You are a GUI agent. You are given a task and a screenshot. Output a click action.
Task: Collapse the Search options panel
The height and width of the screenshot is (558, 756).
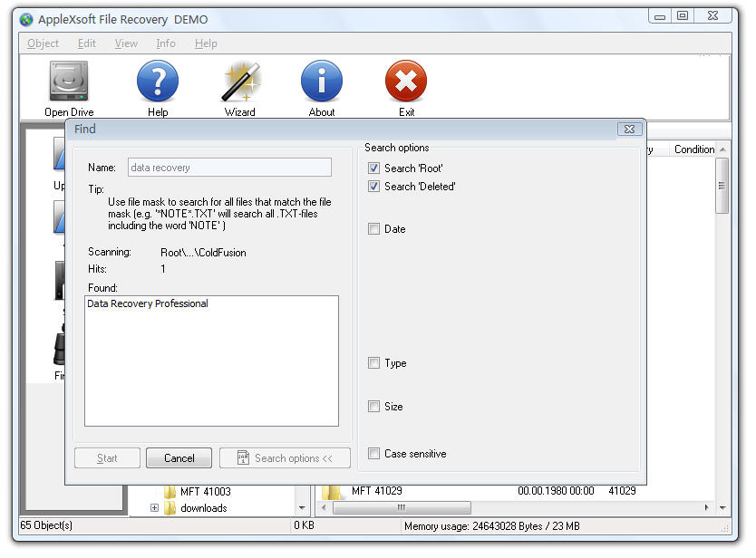[285, 457]
